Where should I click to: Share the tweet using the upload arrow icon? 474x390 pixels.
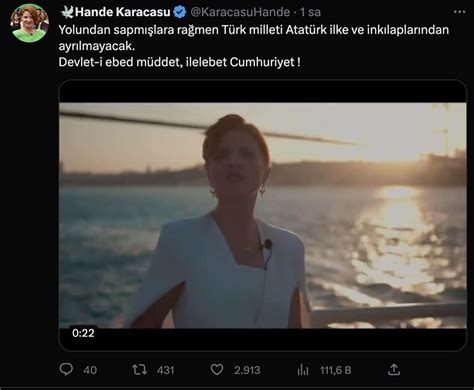coord(394,369)
